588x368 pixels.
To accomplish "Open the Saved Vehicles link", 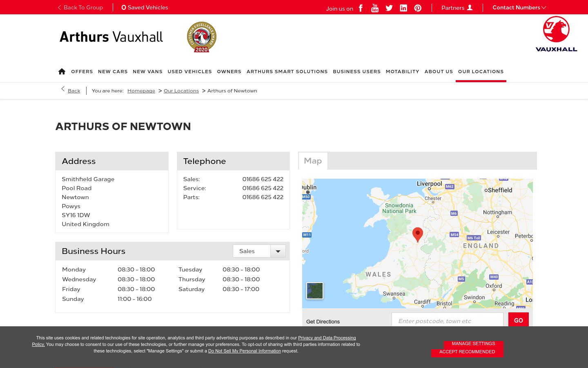I will click(145, 7).
